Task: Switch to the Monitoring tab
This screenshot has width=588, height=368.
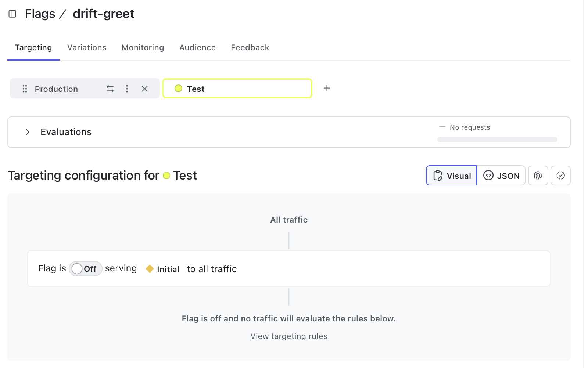Action: click(143, 48)
